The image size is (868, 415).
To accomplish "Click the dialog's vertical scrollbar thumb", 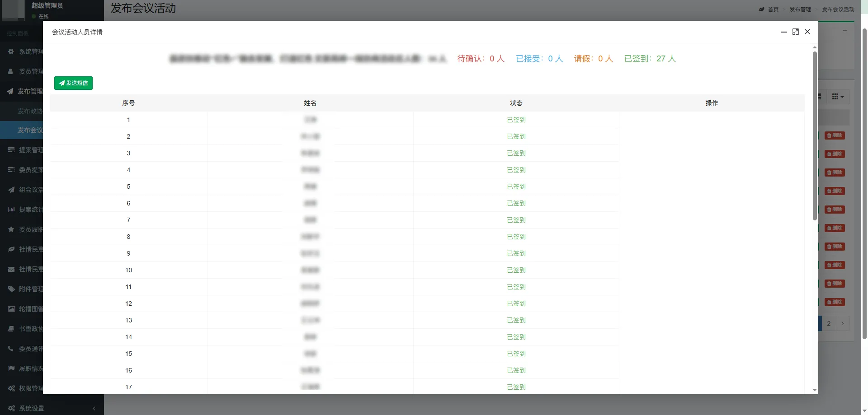I will click(x=815, y=135).
